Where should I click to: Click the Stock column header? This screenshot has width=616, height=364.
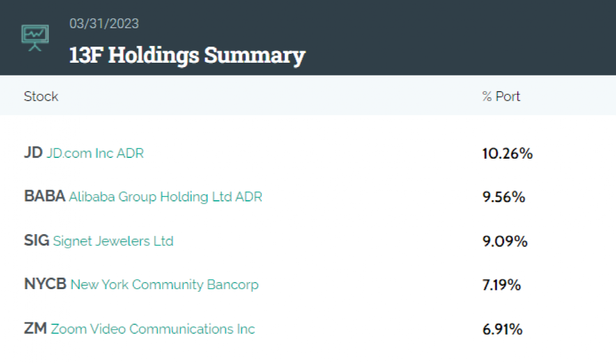(x=41, y=96)
